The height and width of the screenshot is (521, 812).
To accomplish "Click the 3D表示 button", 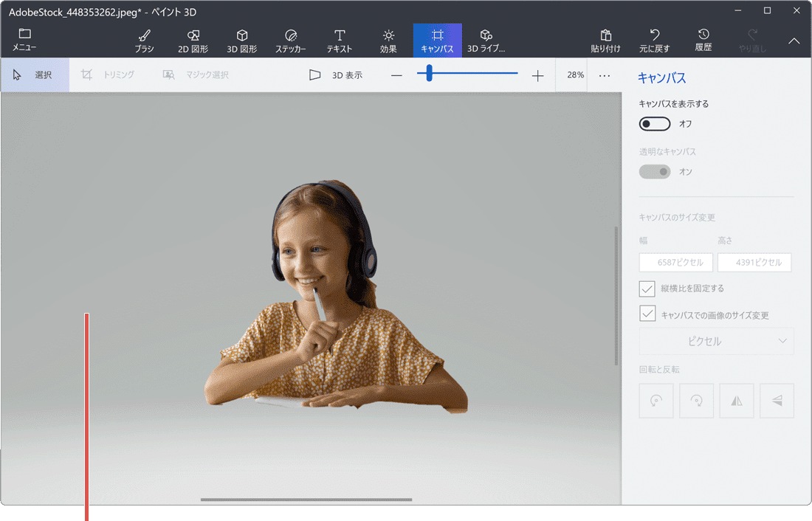I will click(x=336, y=75).
